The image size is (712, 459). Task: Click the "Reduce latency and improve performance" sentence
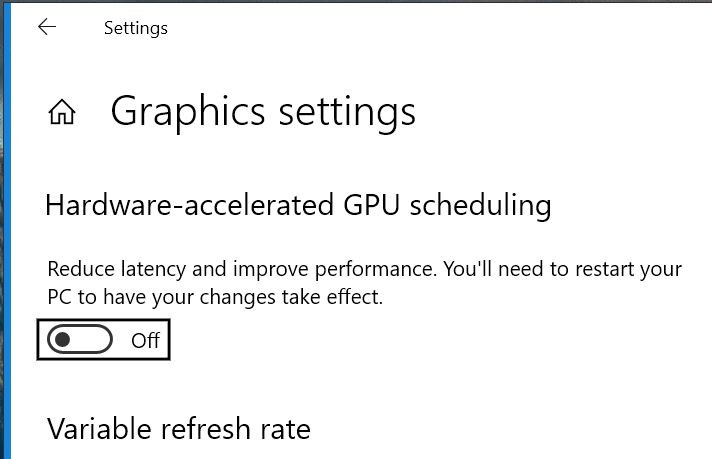[242, 269]
